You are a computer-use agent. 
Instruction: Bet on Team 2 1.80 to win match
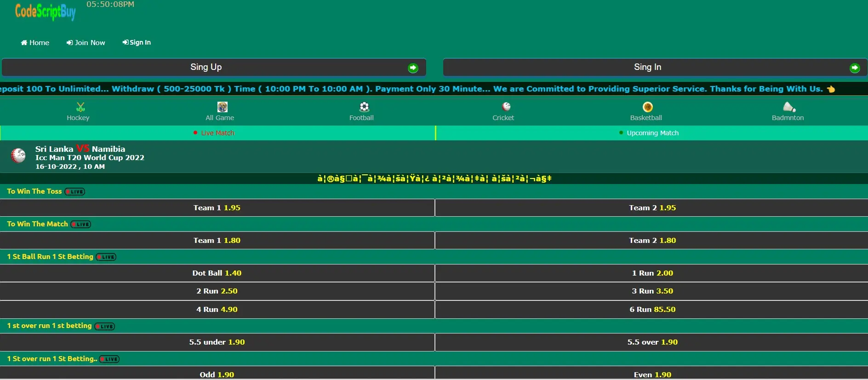652,241
